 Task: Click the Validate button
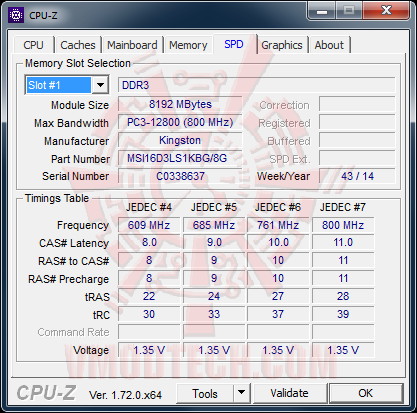(289, 393)
